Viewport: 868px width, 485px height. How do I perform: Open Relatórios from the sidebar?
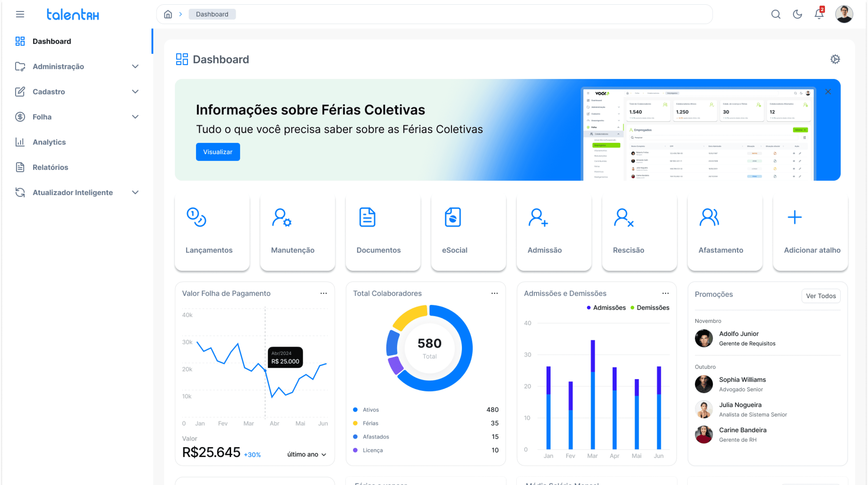click(50, 167)
